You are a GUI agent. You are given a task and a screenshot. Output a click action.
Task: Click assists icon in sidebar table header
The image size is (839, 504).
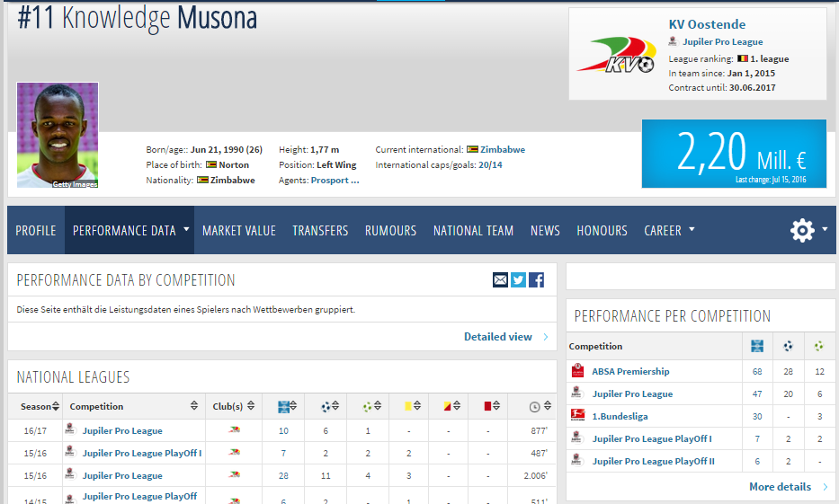(819, 347)
